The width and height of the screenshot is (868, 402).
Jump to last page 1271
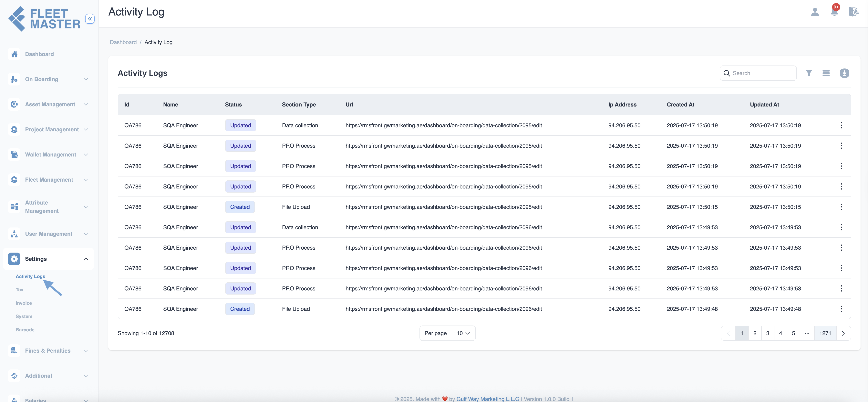pos(825,333)
